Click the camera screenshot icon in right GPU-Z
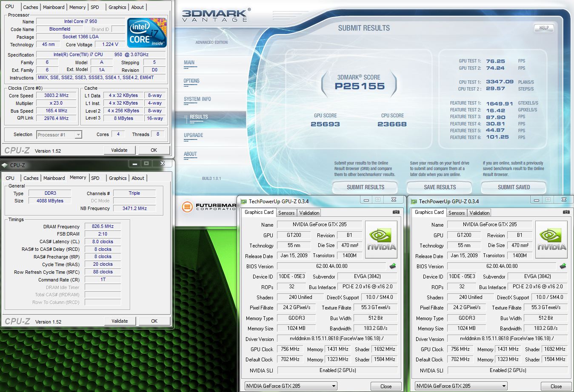Screen dimensions: 574x392 pyautogui.click(x=566, y=212)
